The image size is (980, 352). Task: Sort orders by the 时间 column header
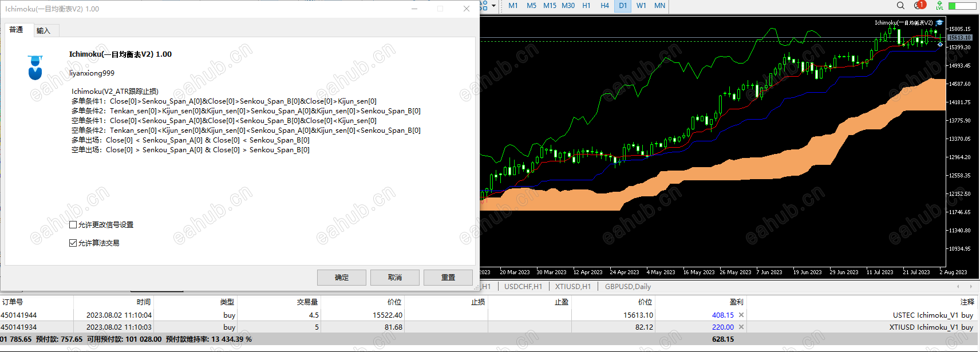[x=113, y=302]
